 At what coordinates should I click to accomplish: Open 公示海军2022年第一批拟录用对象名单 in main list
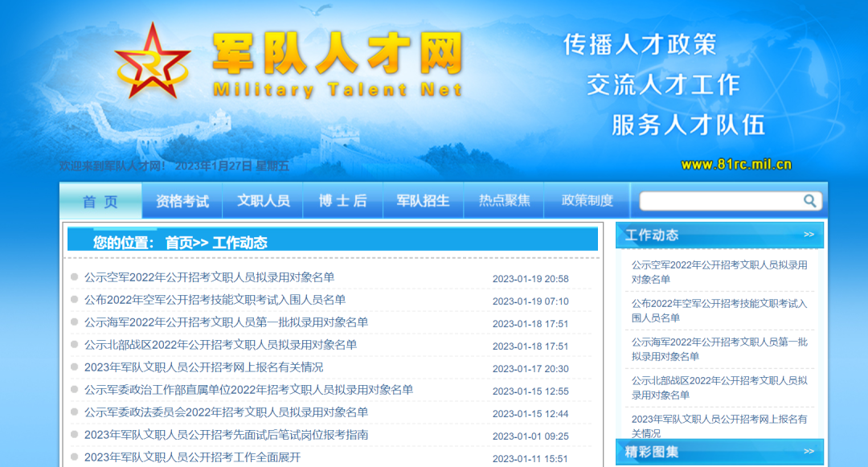(226, 322)
